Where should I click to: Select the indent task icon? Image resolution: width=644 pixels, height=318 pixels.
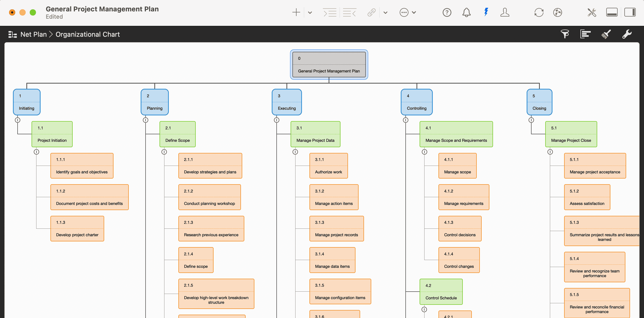[x=330, y=12]
